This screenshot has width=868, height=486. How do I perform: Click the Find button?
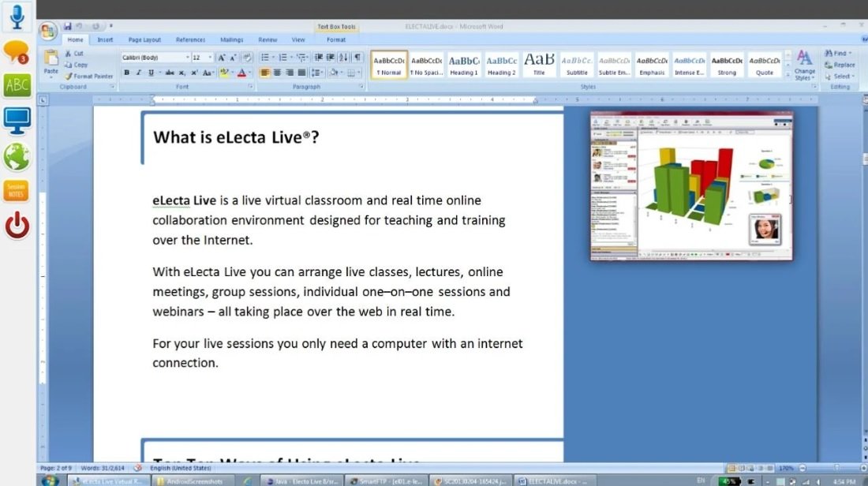[x=839, y=53]
